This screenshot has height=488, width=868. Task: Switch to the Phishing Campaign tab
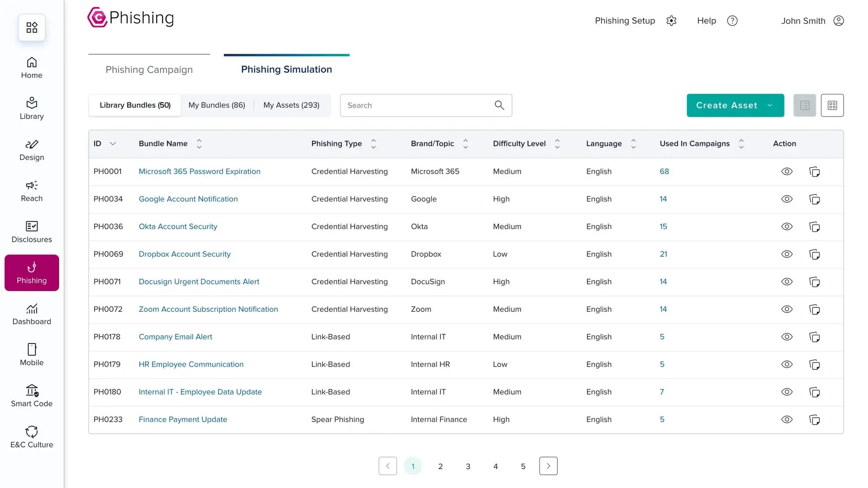point(149,69)
